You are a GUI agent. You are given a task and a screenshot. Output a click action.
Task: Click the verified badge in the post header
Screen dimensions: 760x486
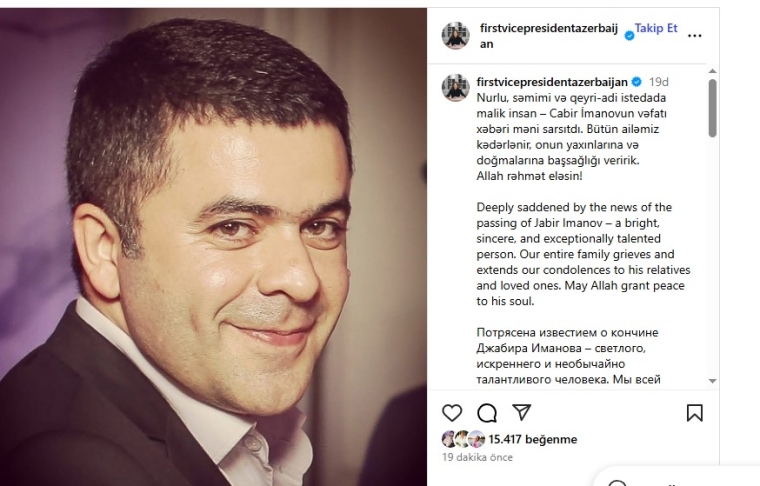(x=629, y=36)
